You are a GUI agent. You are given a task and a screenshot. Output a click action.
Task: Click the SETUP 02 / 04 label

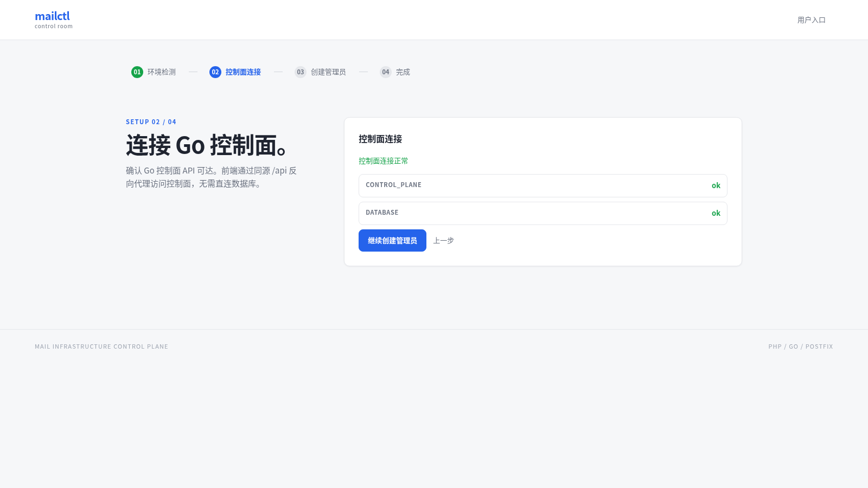tap(151, 122)
